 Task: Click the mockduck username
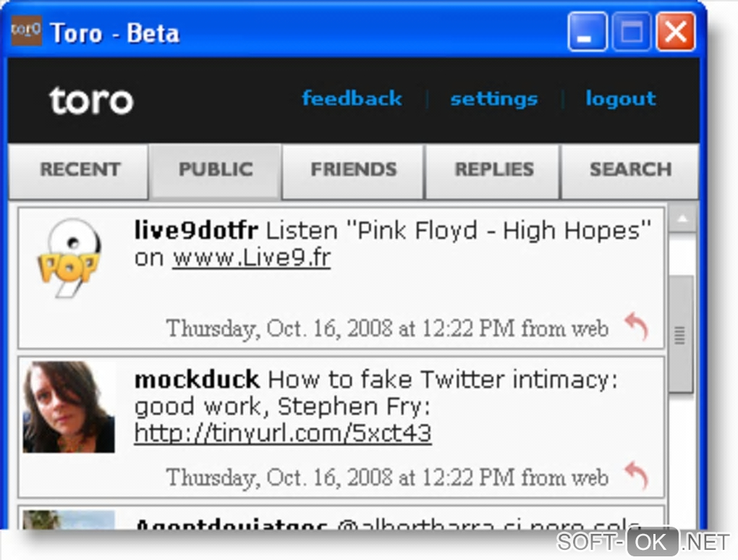197,379
